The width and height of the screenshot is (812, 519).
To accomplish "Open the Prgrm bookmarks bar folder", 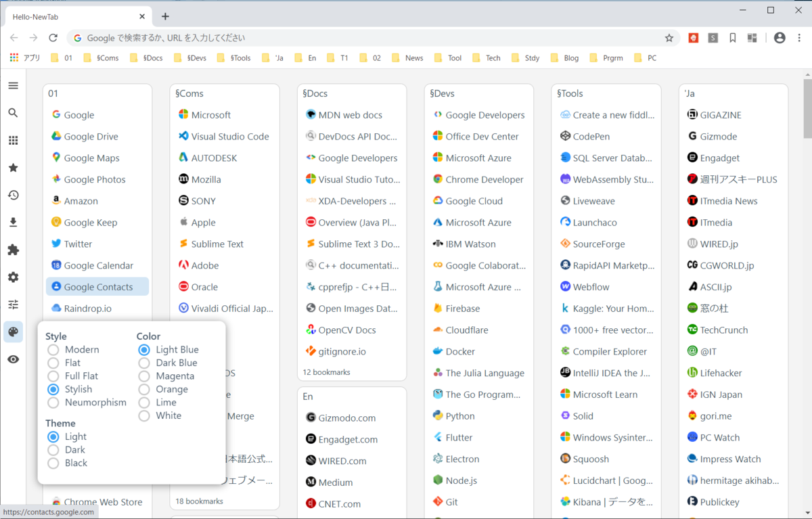I will [606, 58].
